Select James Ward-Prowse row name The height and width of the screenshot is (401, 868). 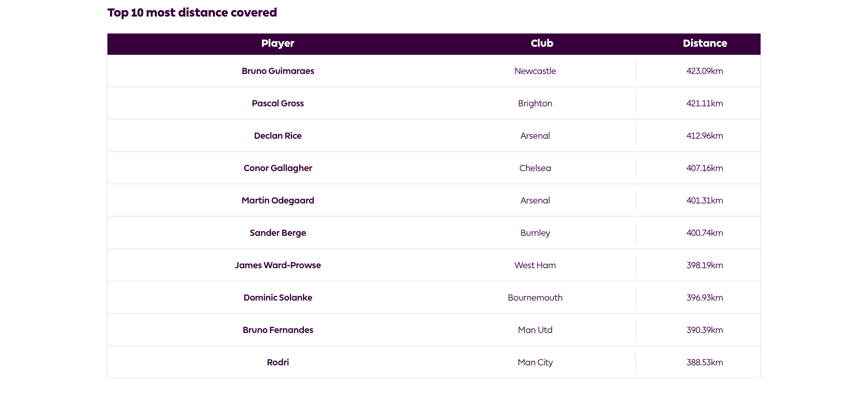pos(278,265)
